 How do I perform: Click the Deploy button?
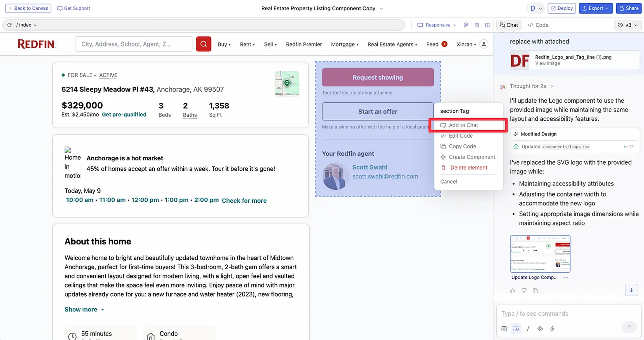(x=561, y=8)
